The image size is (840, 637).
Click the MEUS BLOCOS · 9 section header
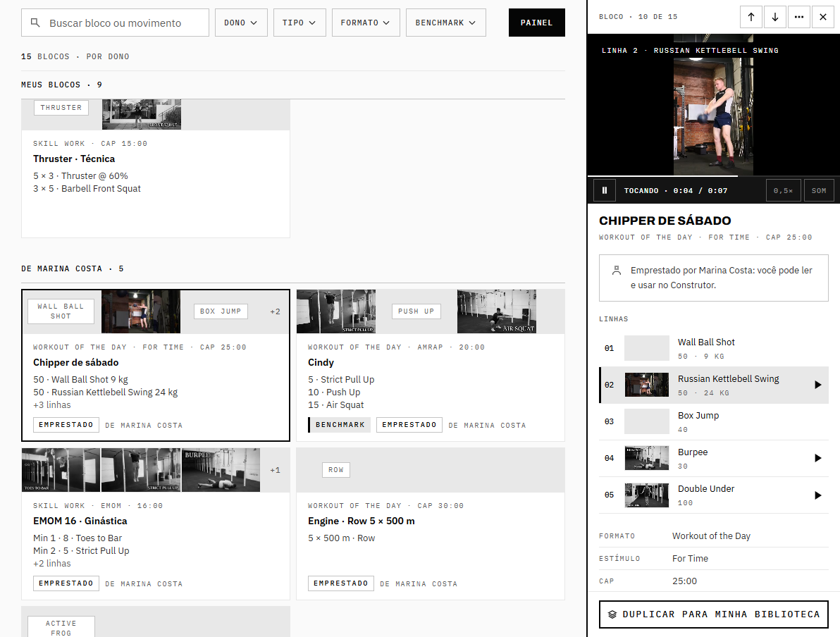coord(61,85)
